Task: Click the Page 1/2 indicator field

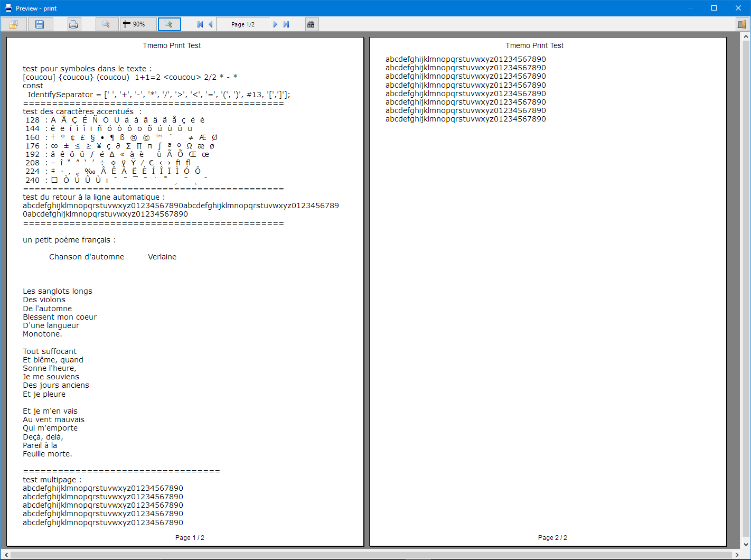Action: coord(243,24)
